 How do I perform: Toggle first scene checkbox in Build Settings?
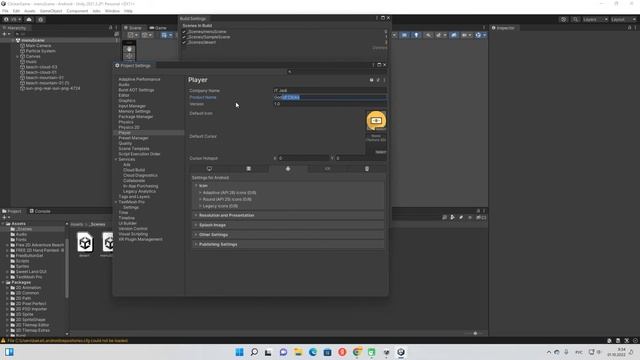[184, 31]
